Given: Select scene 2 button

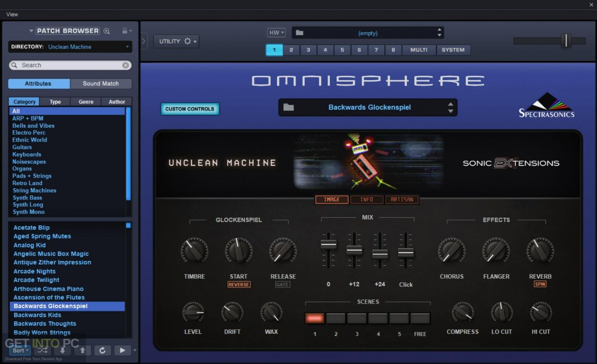Looking at the screenshot, I should (336, 318).
